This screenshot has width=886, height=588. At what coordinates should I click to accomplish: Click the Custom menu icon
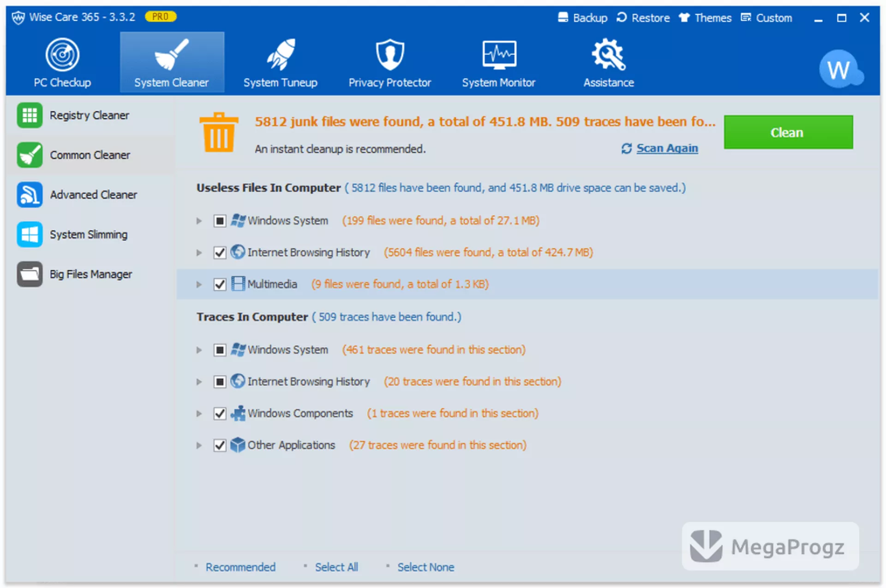tap(746, 18)
